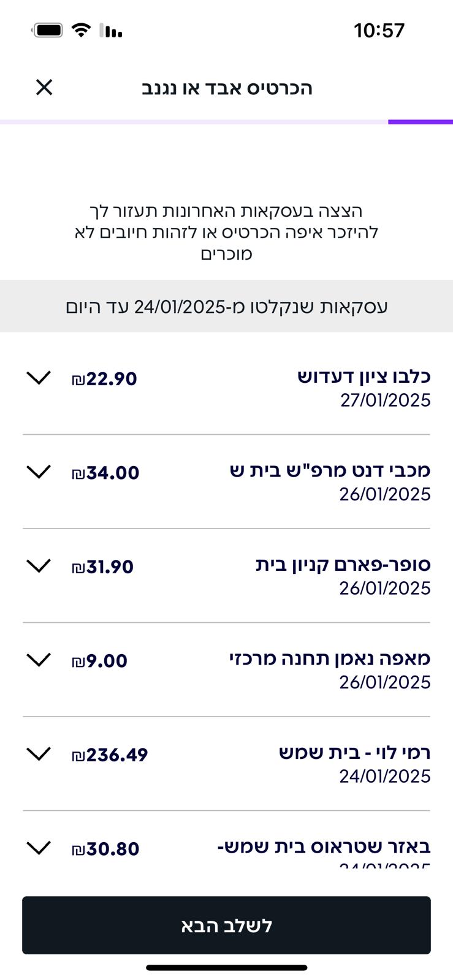Tap the 10:57 clock in status bar
453x980 pixels.
click(379, 30)
